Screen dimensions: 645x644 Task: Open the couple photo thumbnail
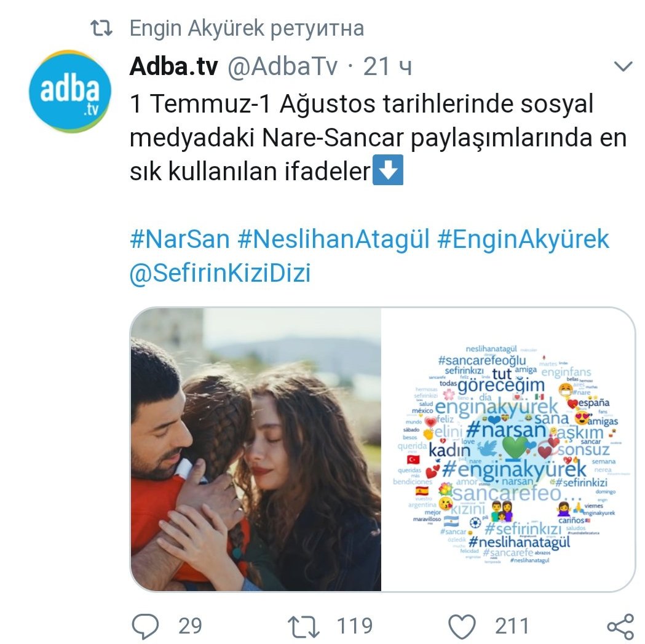[256, 450]
